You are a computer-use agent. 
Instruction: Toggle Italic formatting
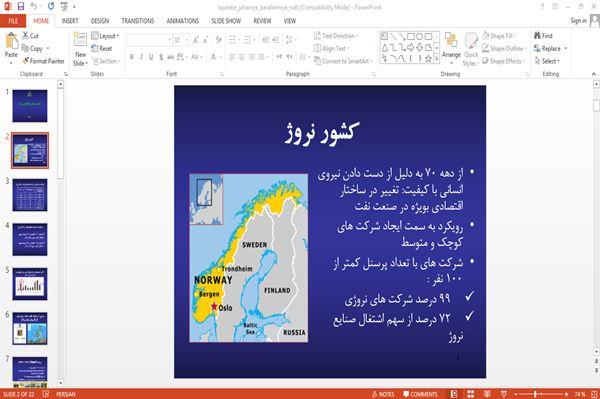(141, 57)
